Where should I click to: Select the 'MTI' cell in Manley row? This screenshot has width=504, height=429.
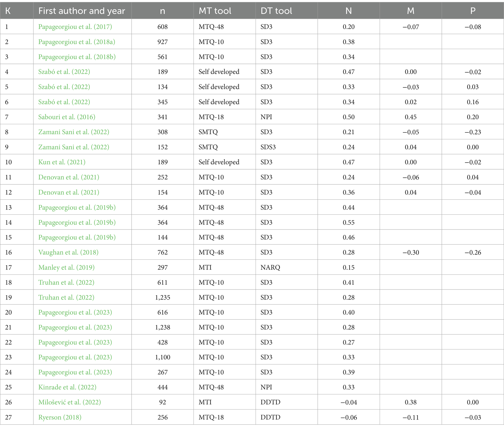pos(205,267)
